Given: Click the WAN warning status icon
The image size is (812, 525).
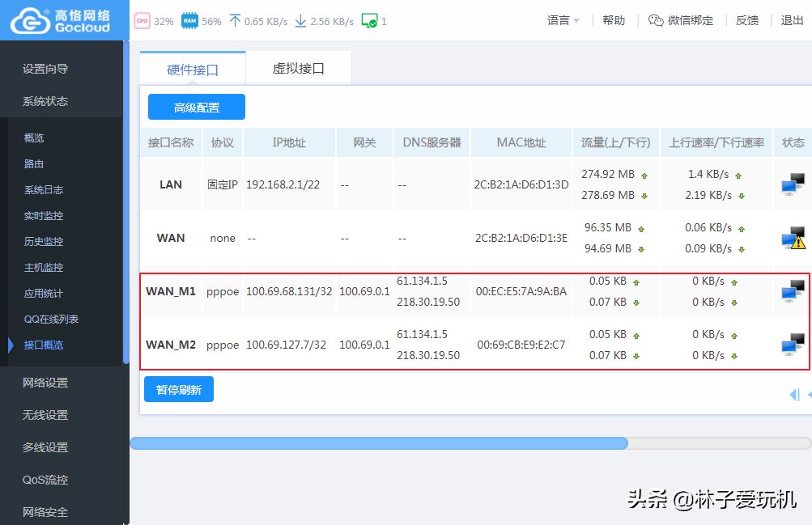Looking at the screenshot, I should 793,238.
